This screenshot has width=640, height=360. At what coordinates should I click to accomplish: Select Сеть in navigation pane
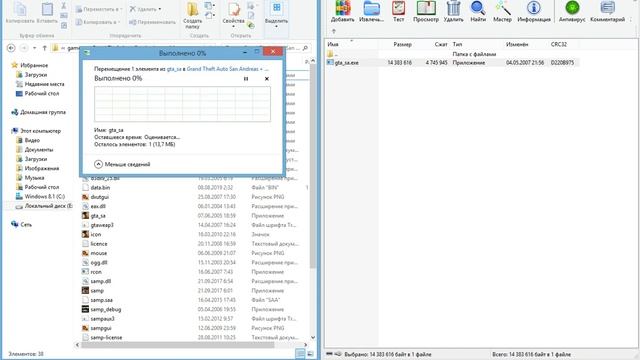click(26, 224)
